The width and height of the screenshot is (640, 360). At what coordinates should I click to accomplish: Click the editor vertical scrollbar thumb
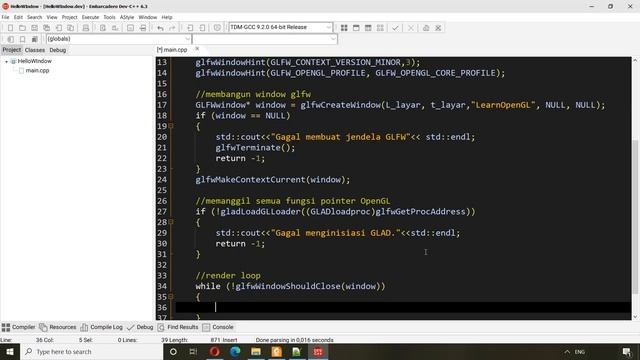point(635,216)
